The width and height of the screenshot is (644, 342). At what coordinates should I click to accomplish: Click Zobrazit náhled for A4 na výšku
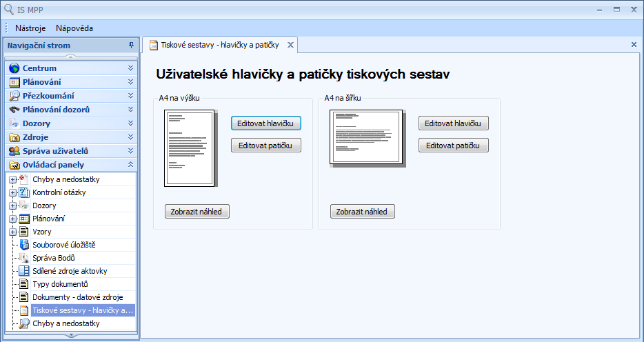pyautogui.click(x=197, y=212)
